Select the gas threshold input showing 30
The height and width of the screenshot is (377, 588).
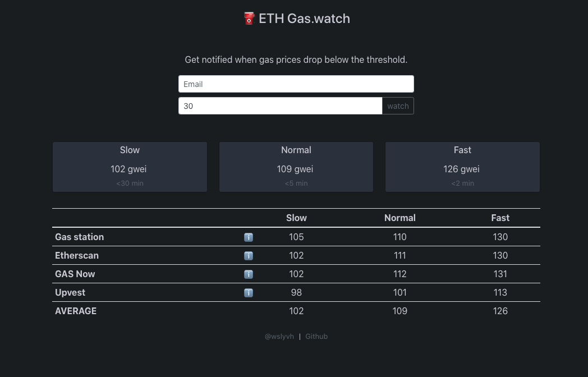click(x=280, y=105)
